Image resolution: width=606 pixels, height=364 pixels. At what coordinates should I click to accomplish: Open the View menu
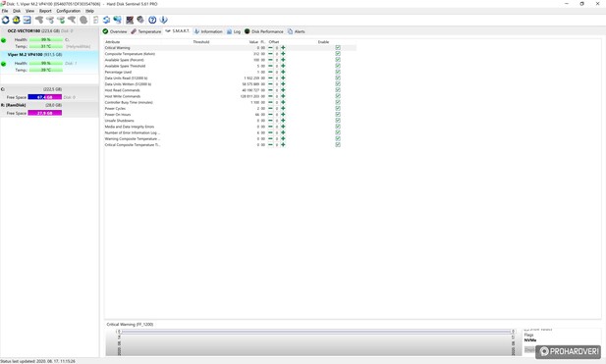point(29,11)
